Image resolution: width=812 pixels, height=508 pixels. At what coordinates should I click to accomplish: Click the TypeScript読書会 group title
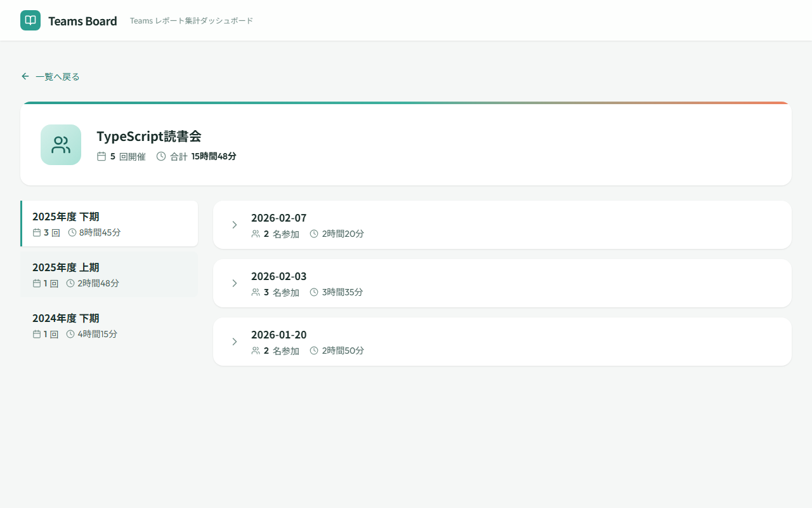148,136
